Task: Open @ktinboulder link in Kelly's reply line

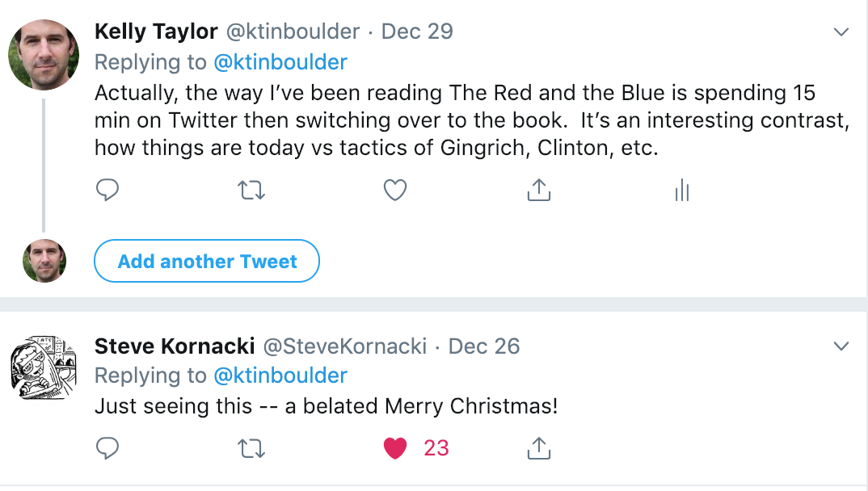Action: (x=280, y=62)
